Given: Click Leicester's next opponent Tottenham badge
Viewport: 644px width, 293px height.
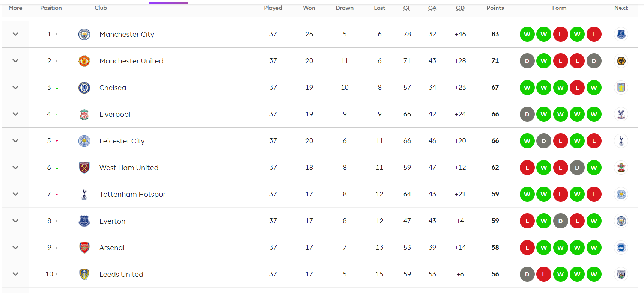Looking at the screenshot, I should pos(621,141).
